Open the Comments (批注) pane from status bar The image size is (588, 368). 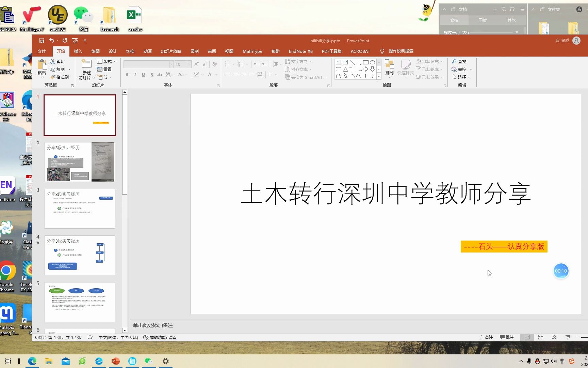click(x=507, y=337)
